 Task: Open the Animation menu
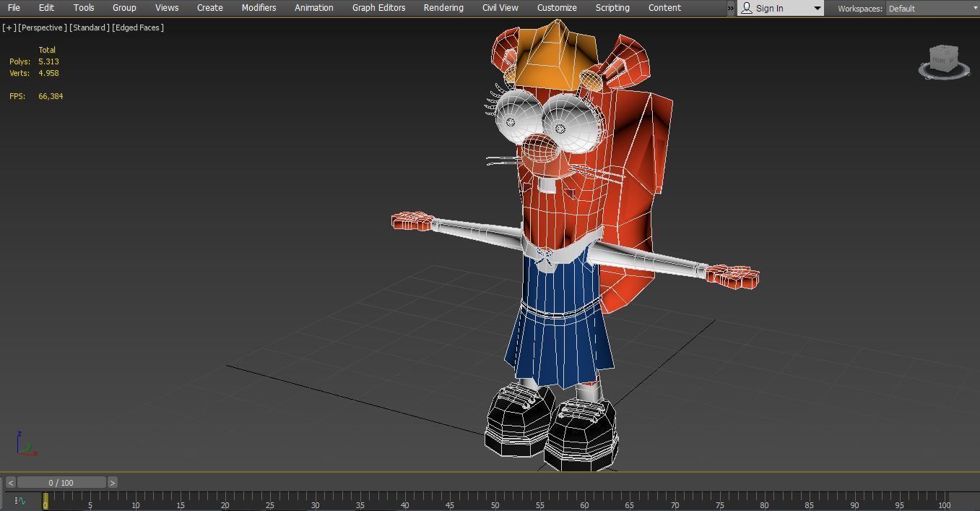(x=314, y=8)
